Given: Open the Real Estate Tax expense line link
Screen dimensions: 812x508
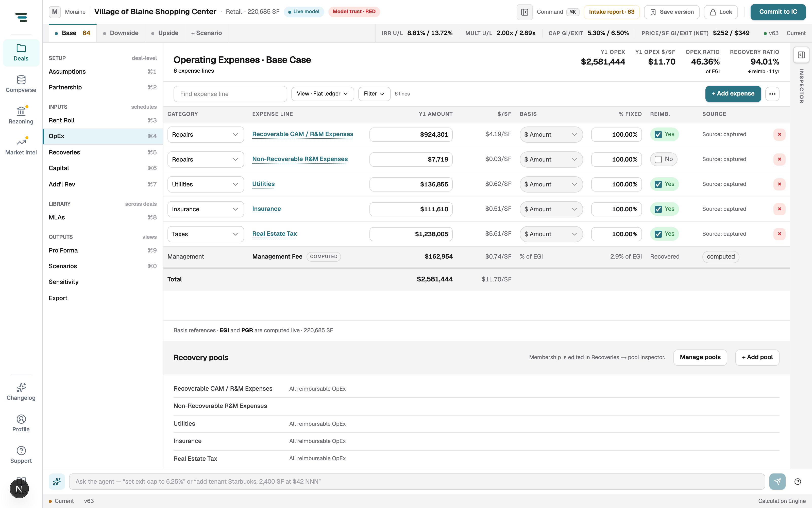Looking at the screenshot, I should point(275,234).
